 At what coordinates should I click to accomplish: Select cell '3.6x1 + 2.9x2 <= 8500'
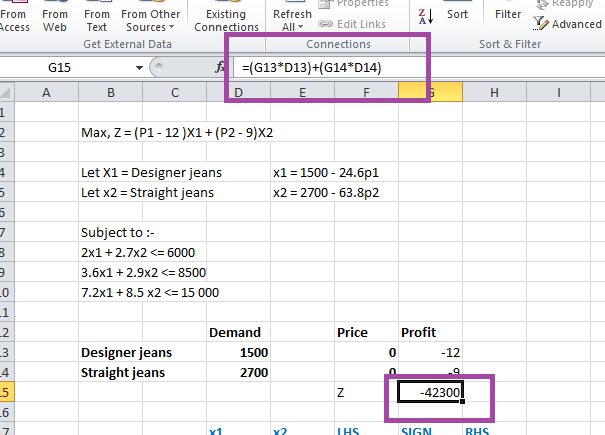143,273
